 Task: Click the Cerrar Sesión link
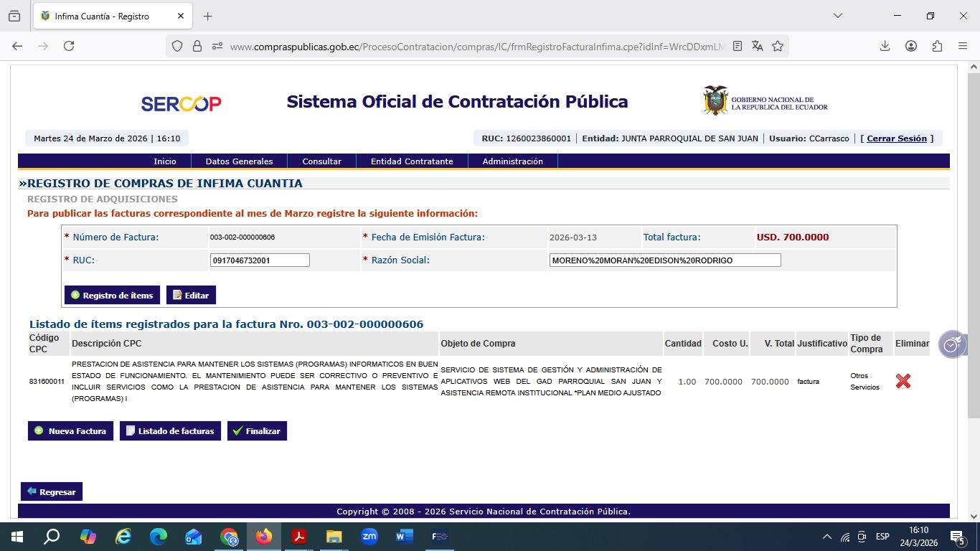pos(897,138)
